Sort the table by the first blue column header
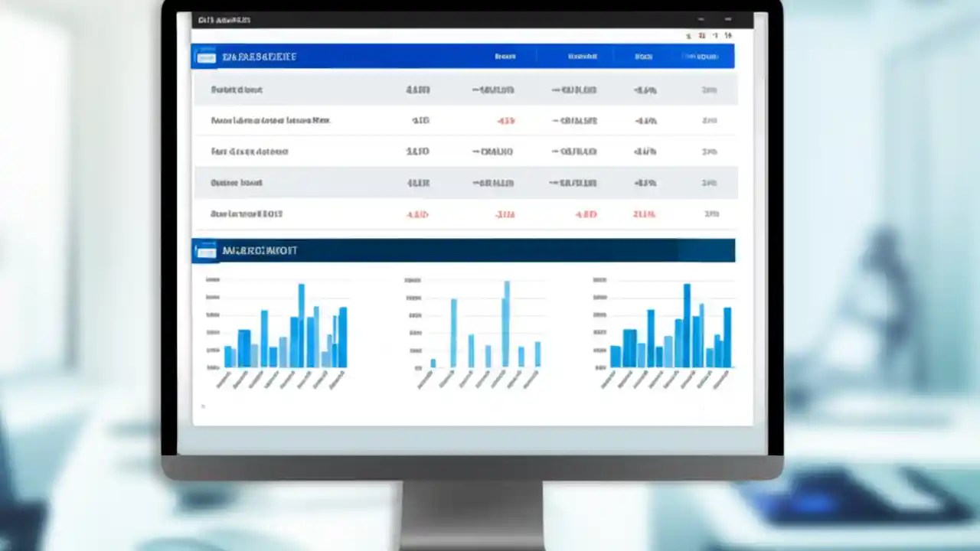The image size is (980, 551). coord(505,56)
